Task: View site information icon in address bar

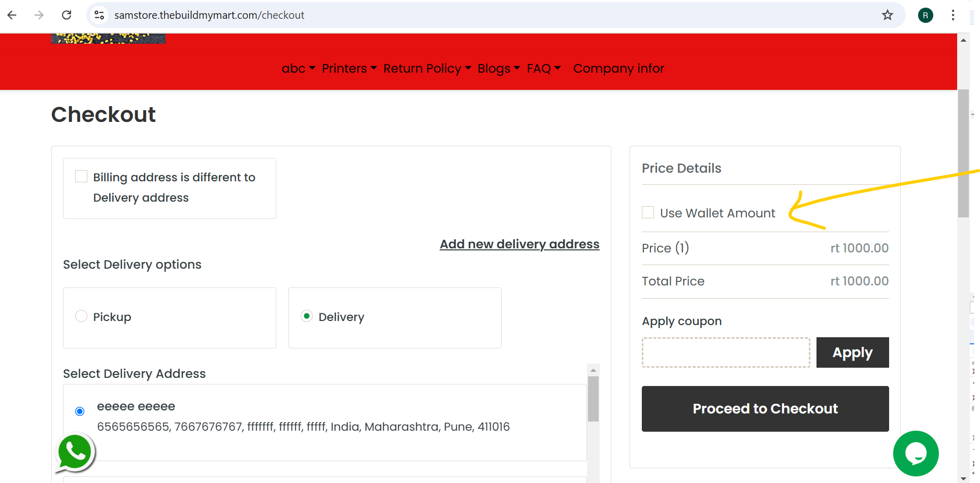Action: tap(100, 15)
